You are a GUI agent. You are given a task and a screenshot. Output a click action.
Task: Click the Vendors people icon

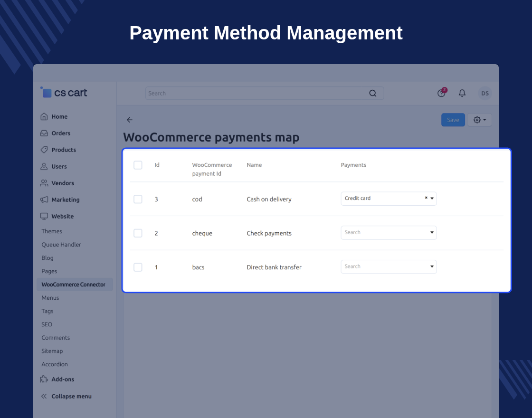coord(44,183)
